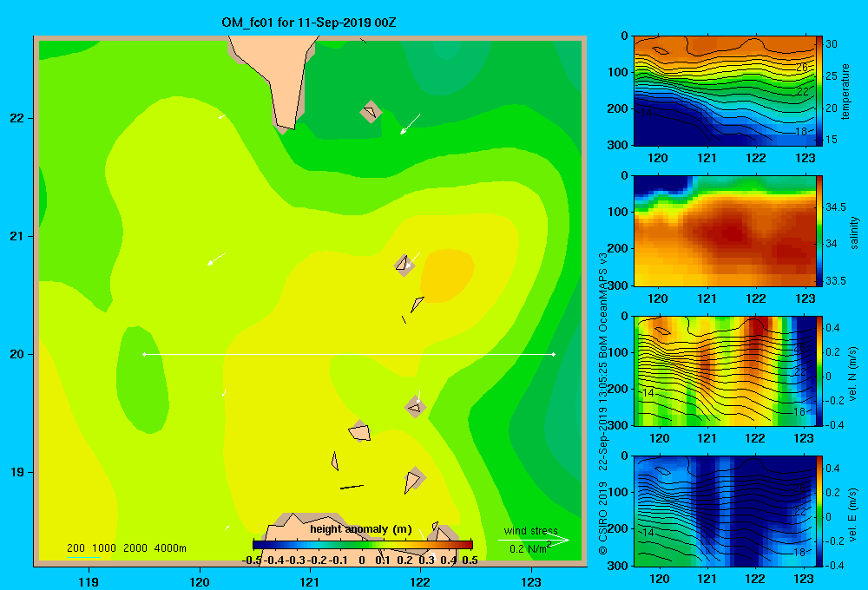868x590 pixels.
Task: Click the 'vel. N (m/s)' axis label
Action: click(853, 374)
